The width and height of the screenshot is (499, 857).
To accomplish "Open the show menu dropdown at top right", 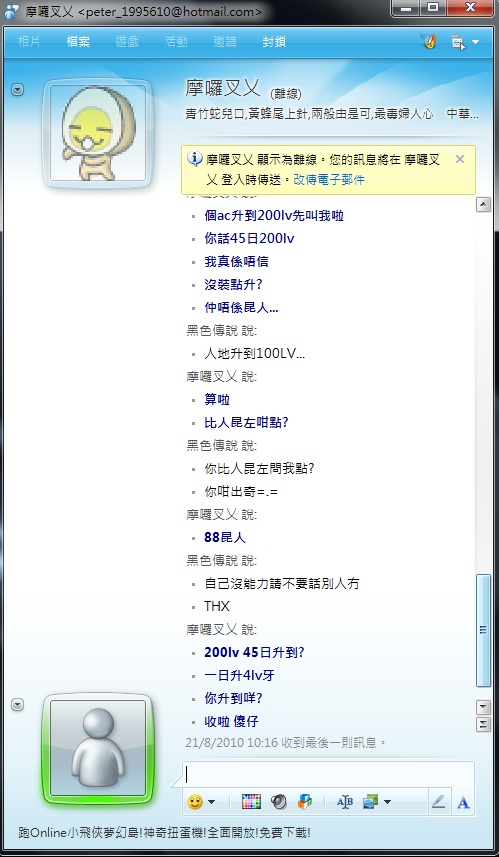I will (465, 42).
